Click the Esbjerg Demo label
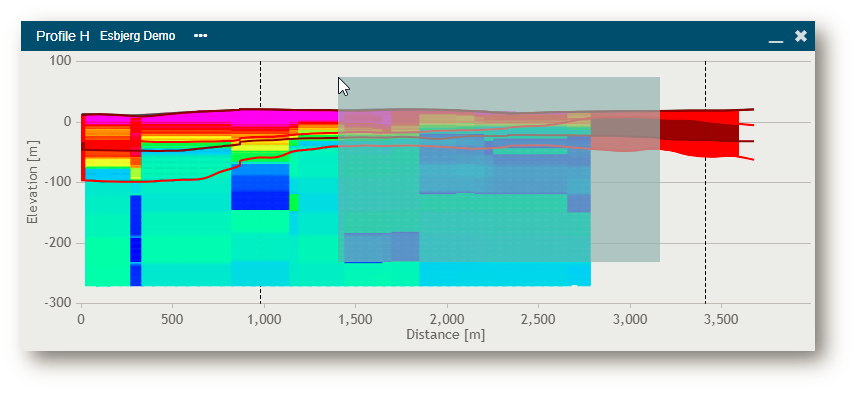 point(138,36)
